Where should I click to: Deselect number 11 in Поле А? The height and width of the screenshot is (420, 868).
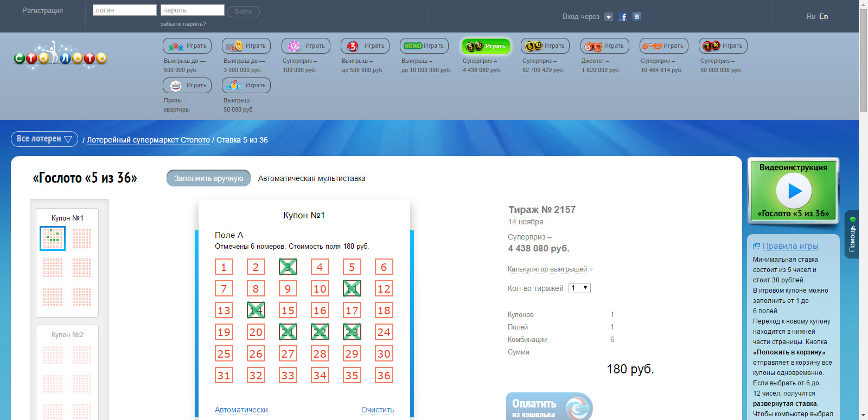[x=352, y=288]
